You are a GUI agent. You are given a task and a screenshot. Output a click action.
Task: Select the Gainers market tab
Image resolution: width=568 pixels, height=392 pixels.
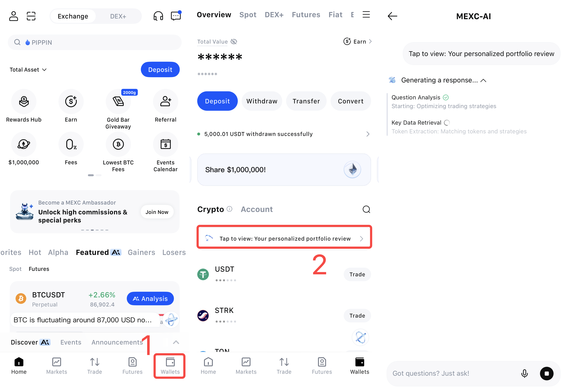tap(141, 253)
